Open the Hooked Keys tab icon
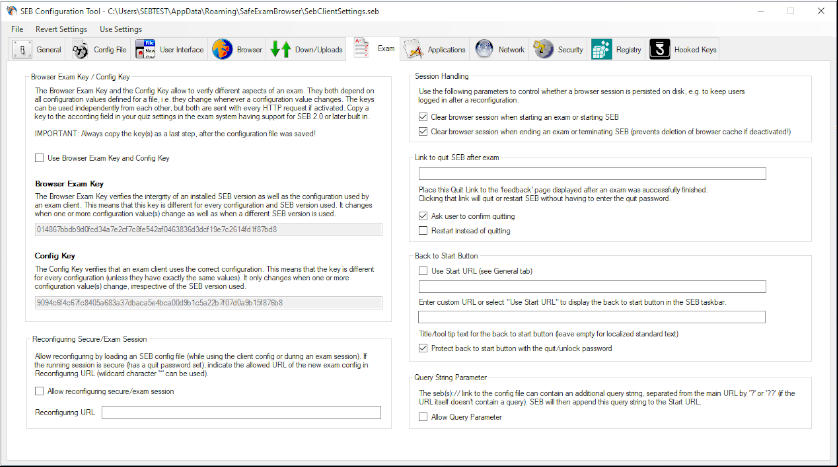The width and height of the screenshot is (838, 467). pos(659,49)
